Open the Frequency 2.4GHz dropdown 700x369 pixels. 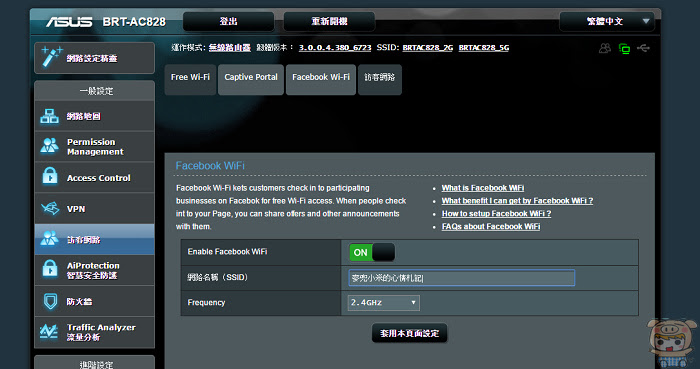point(383,303)
